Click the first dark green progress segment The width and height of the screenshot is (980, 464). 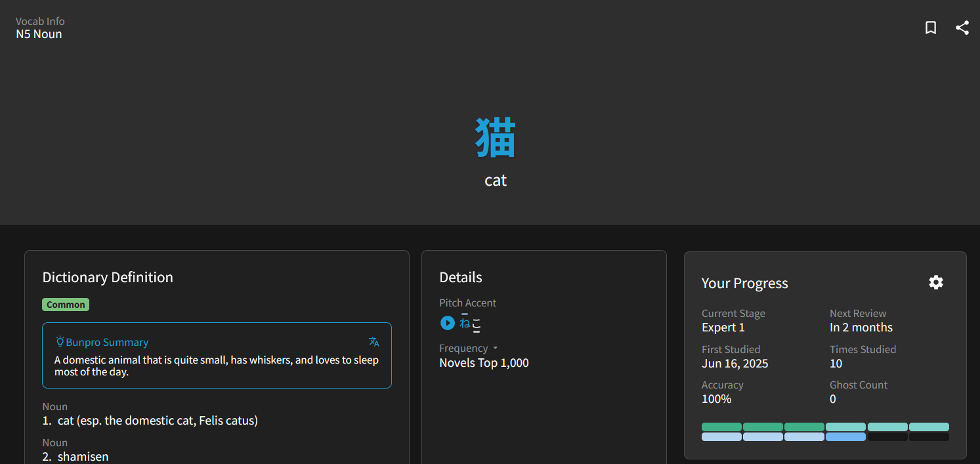point(721,427)
